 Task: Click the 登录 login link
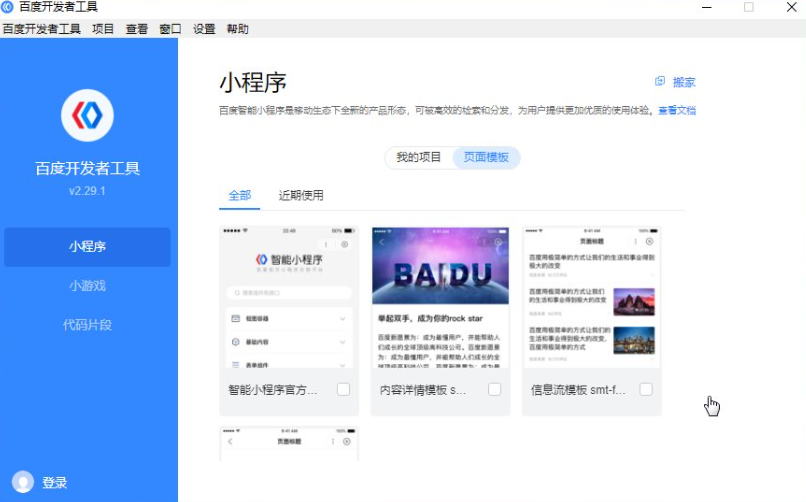54,482
